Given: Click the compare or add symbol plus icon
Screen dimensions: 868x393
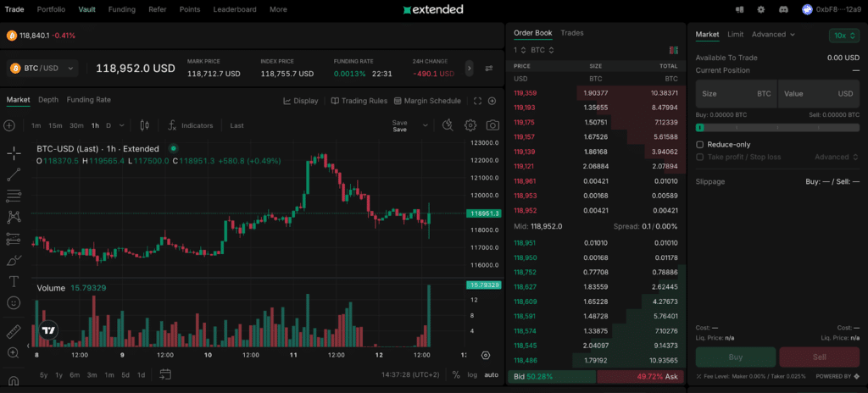Looking at the screenshot, I should coord(8,125).
